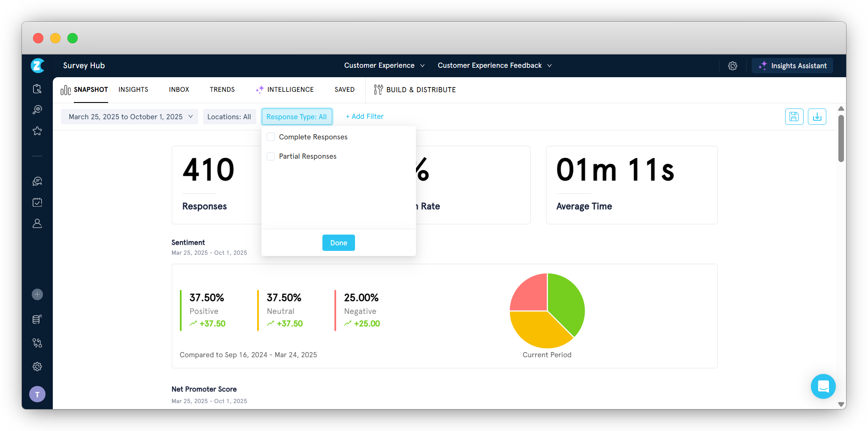Click the star icon in sidebar
This screenshot has height=431, width=868.
37,131
